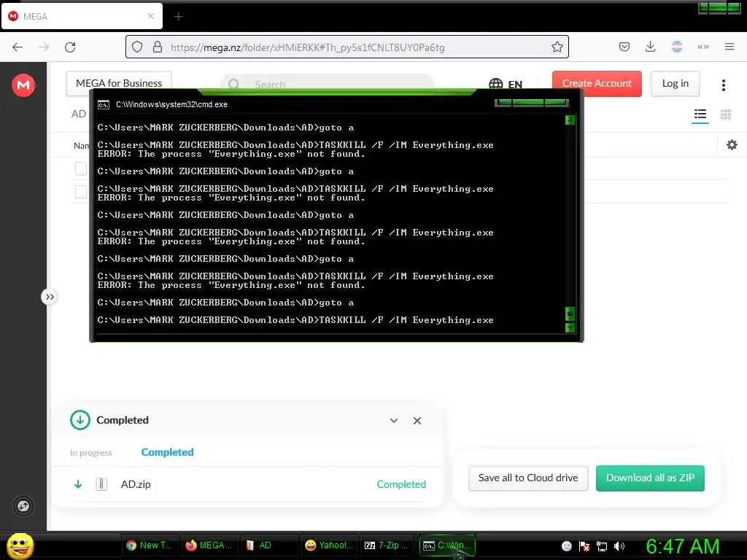747x560 pixels.
Task: Click MEGA for Business button
Action: [119, 83]
